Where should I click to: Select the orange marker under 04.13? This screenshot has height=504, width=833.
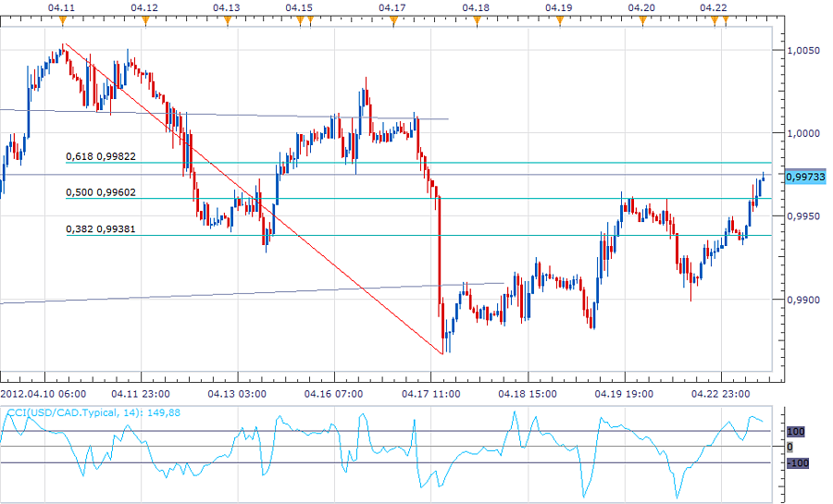click(228, 21)
